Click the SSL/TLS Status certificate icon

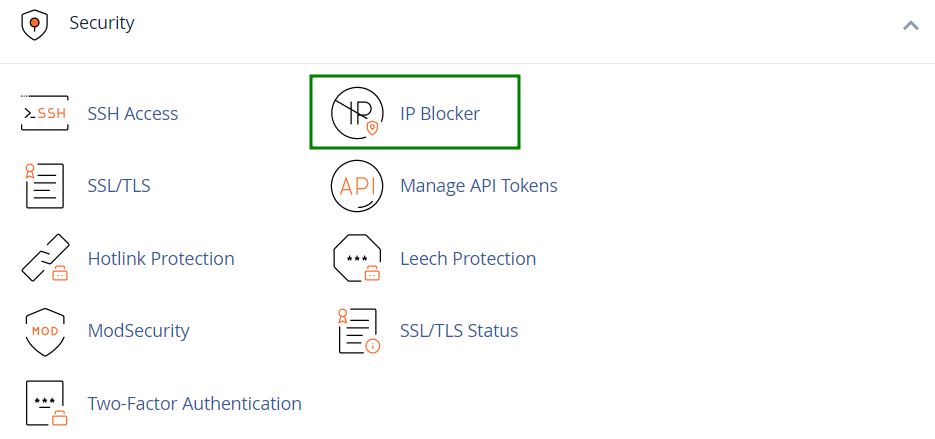pyautogui.click(x=358, y=331)
